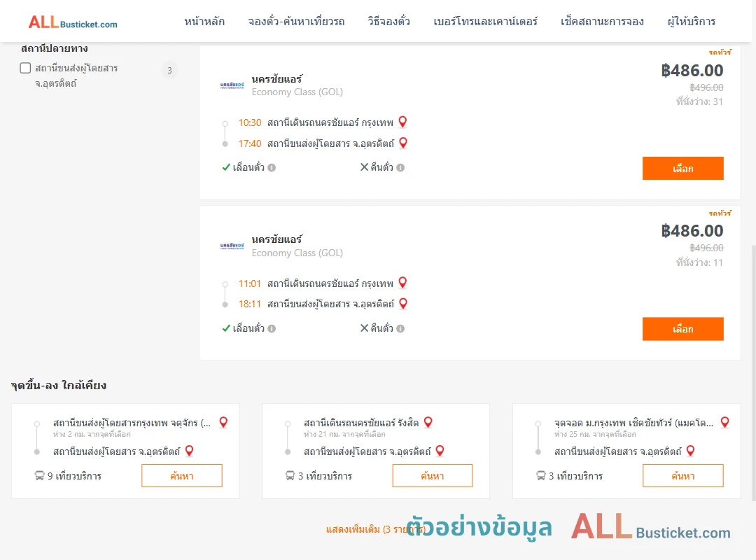The width and height of the screenshot is (756, 560).
Task: Click 9 เที่ยวบริการ text
Action: point(75,476)
